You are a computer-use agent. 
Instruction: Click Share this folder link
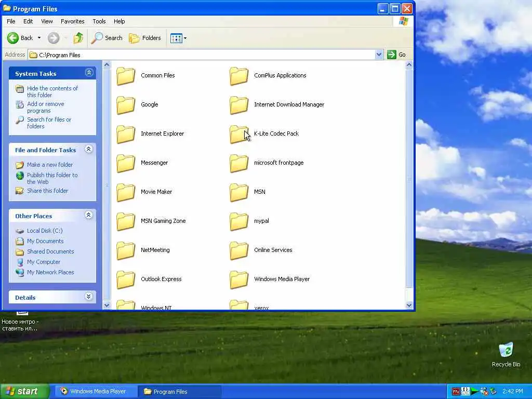click(x=47, y=191)
